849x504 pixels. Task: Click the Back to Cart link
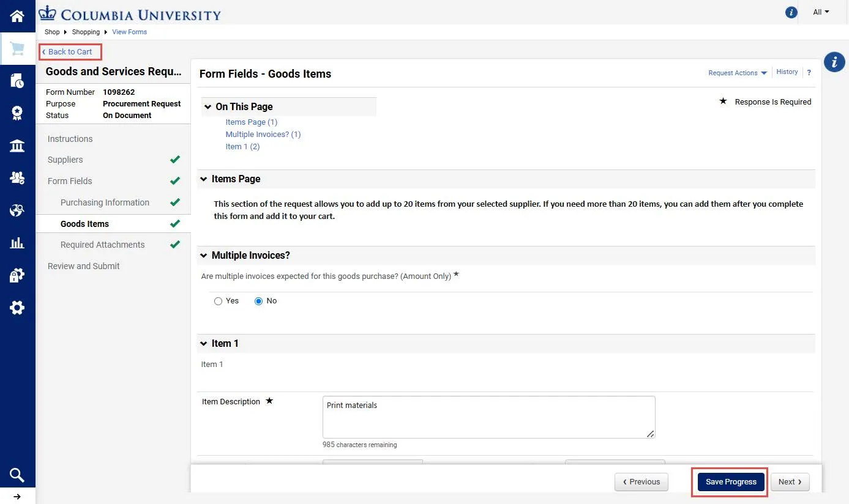(x=67, y=52)
